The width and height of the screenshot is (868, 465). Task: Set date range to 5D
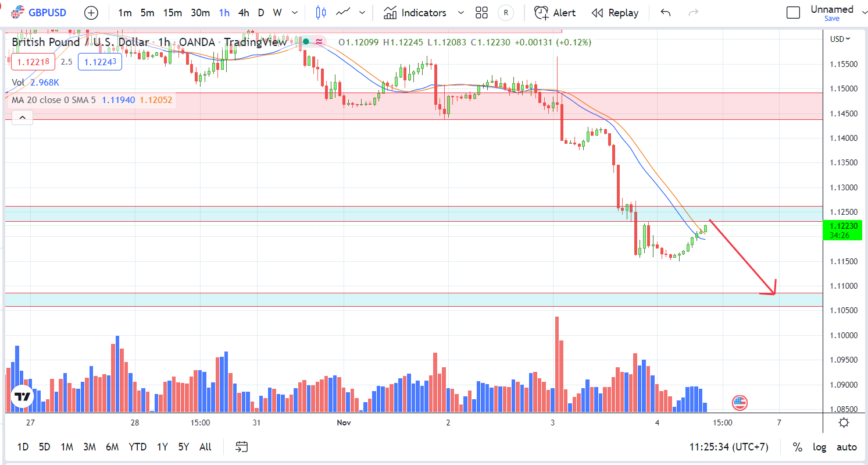pyautogui.click(x=45, y=447)
